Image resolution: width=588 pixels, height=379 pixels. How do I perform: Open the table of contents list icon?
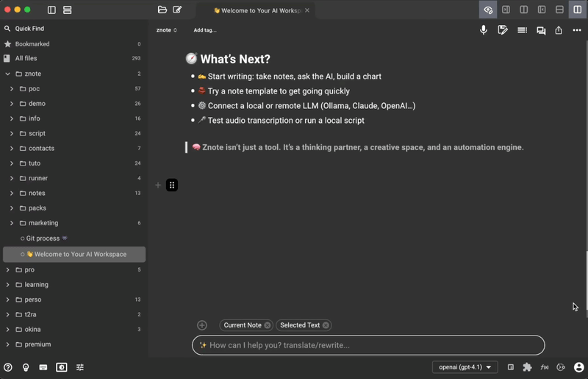522,30
